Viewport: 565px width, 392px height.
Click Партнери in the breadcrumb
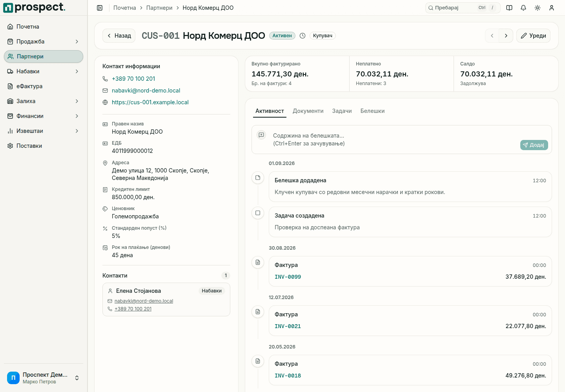click(x=159, y=8)
